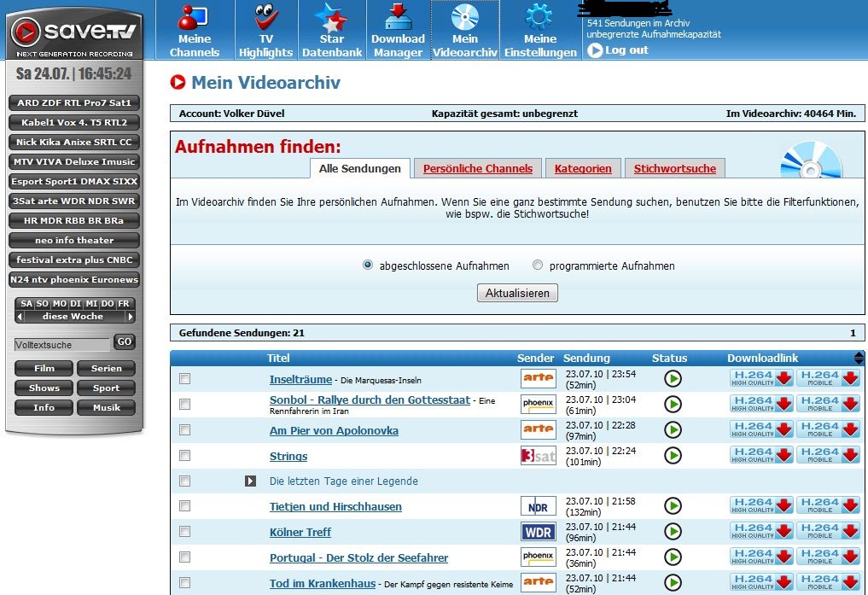Image resolution: width=868 pixels, height=595 pixels.
Task: Download Am Pier von Apolonovka High Quality
Action: (761, 429)
